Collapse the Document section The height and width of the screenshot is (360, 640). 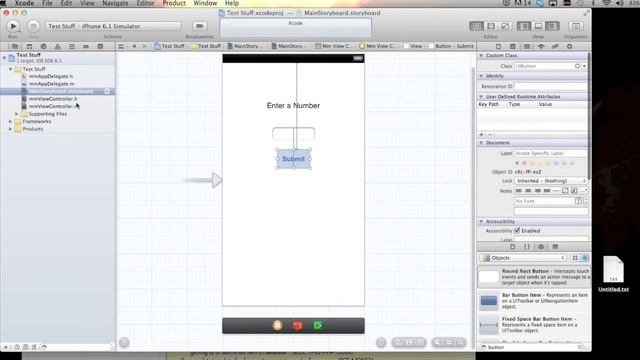481,143
